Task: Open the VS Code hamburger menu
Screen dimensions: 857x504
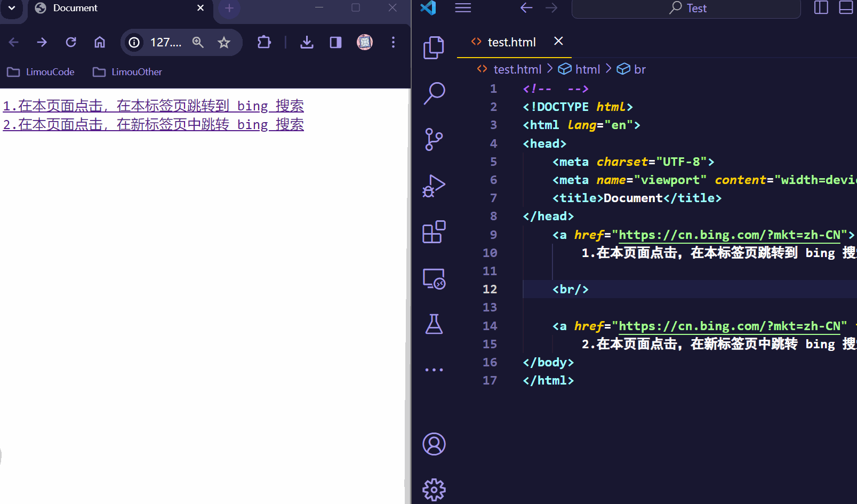Action: click(x=463, y=8)
